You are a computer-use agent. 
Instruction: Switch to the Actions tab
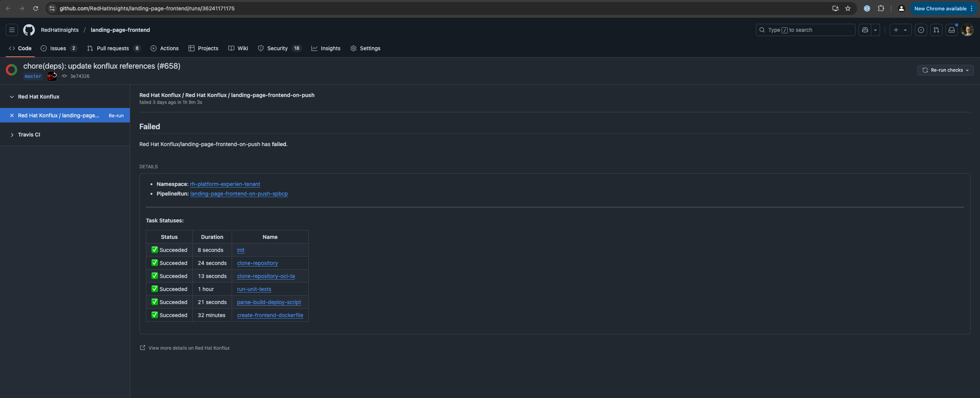coord(165,48)
